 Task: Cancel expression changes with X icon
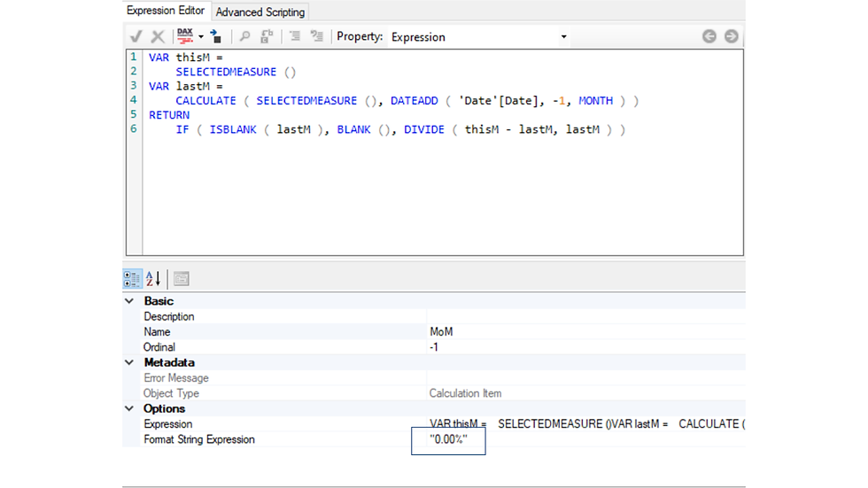(x=158, y=36)
